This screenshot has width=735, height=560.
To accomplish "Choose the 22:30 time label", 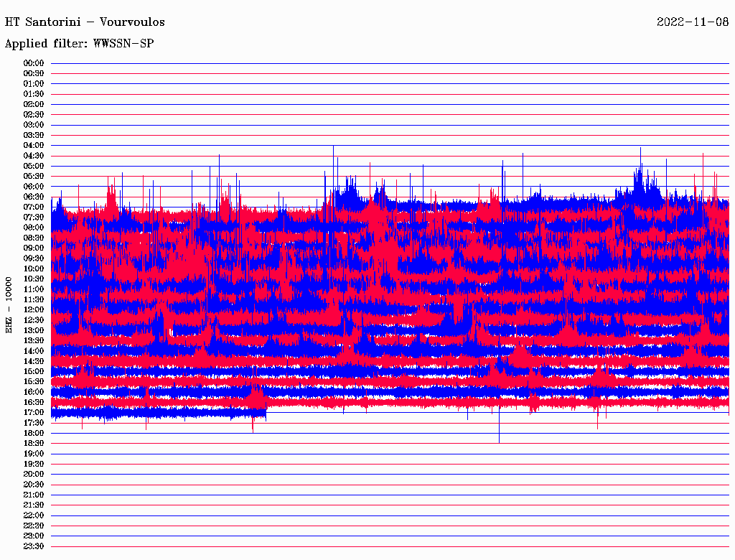I will coord(34,526).
